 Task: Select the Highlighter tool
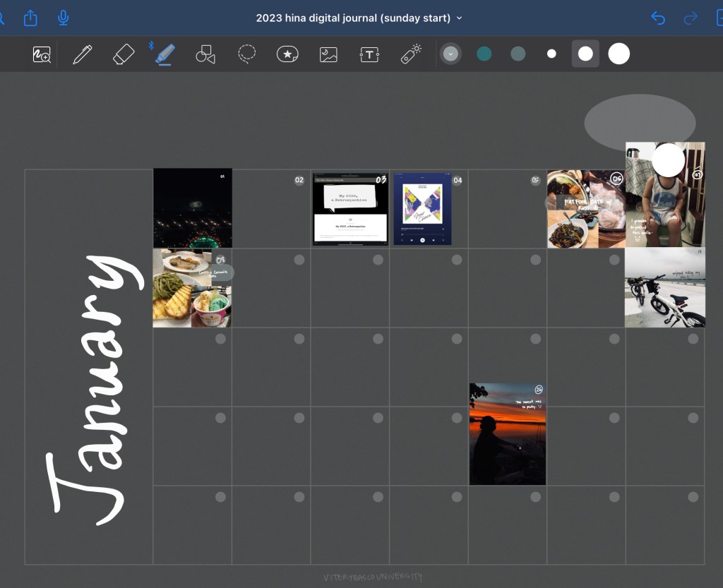[x=165, y=54]
